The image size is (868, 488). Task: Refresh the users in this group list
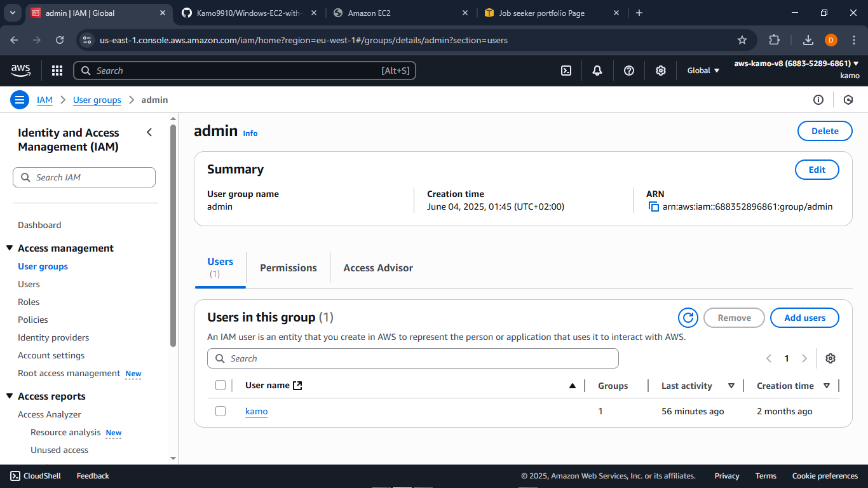click(688, 318)
